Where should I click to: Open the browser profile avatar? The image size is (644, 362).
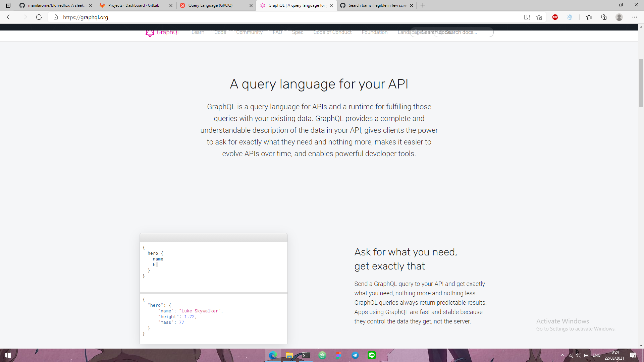(619, 17)
